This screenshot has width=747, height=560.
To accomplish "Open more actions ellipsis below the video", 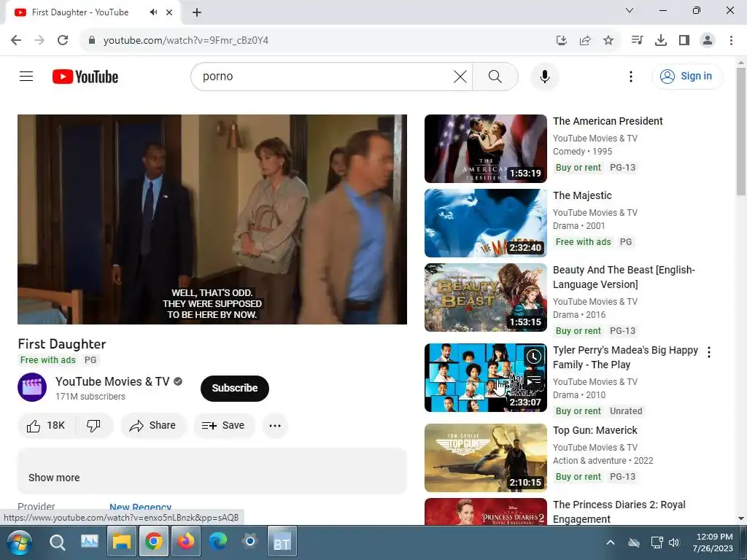I will click(275, 425).
